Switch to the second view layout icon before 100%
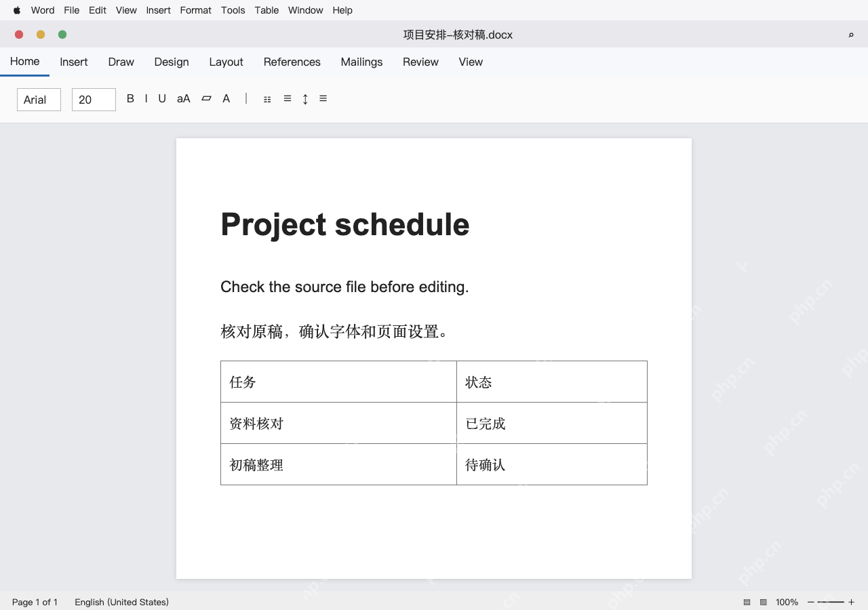The image size is (868, 610). (763, 602)
